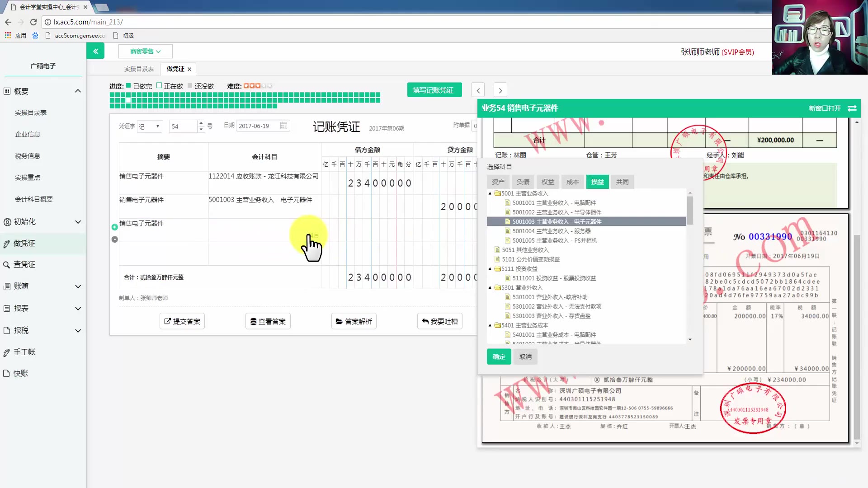Click the subject list scrollbar thumb
868x488 pixels.
(x=690, y=210)
